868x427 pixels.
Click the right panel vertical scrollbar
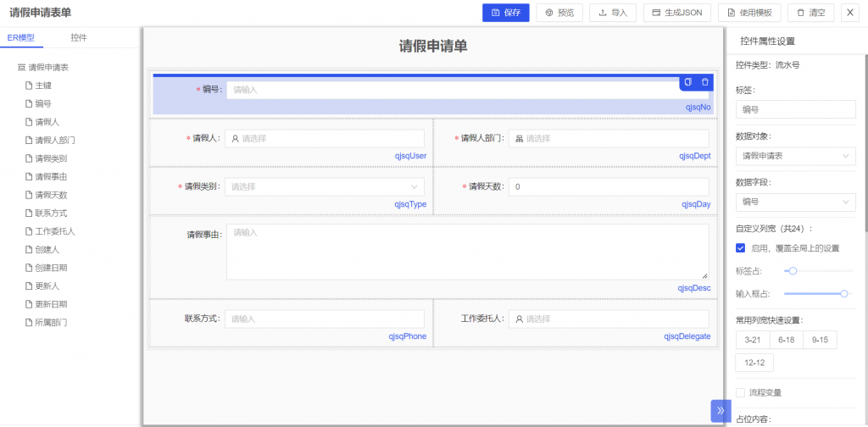point(865,144)
